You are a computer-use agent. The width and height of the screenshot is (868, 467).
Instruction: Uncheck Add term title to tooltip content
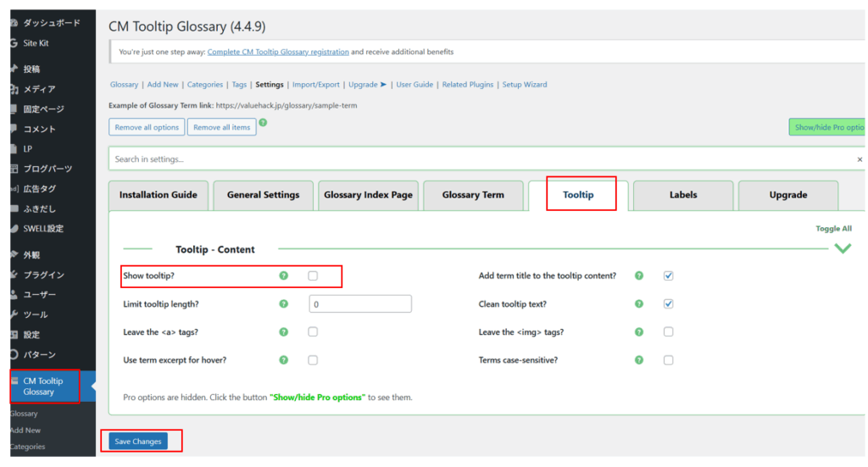point(668,275)
